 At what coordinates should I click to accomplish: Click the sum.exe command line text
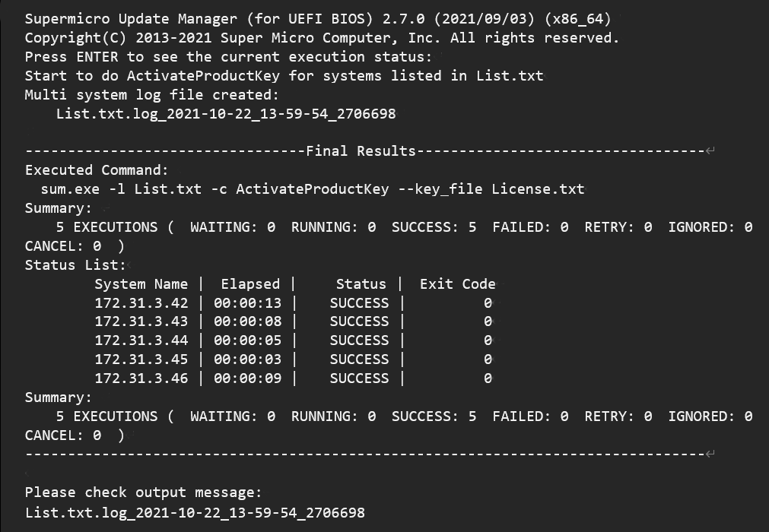(313, 189)
